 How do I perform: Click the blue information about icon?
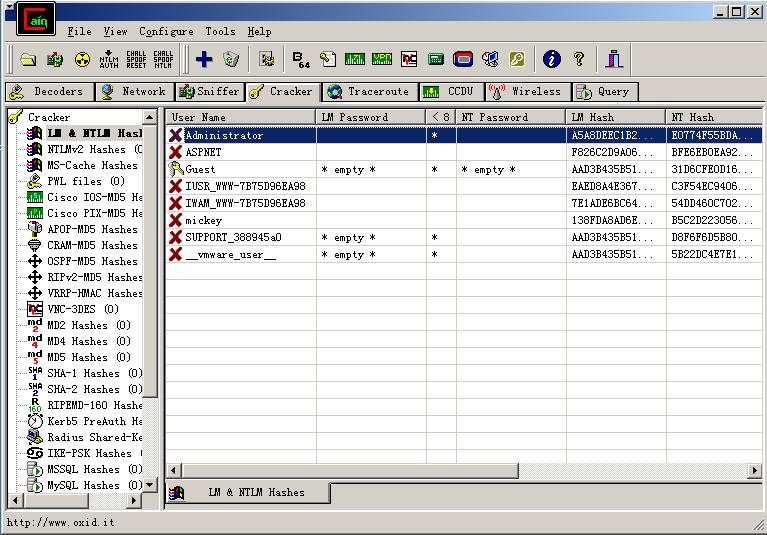(x=552, y=60)
